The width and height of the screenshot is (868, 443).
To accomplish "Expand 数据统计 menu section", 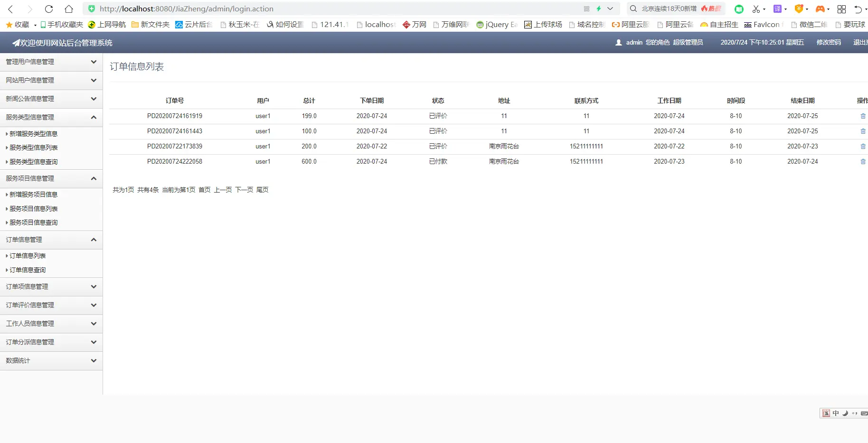I will click(51, 361).
